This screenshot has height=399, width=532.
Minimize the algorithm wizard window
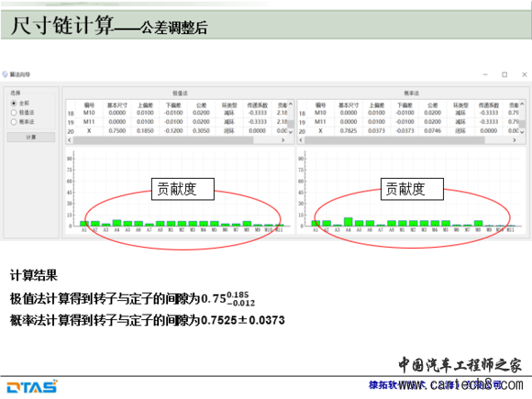click(x=485, y=74)
